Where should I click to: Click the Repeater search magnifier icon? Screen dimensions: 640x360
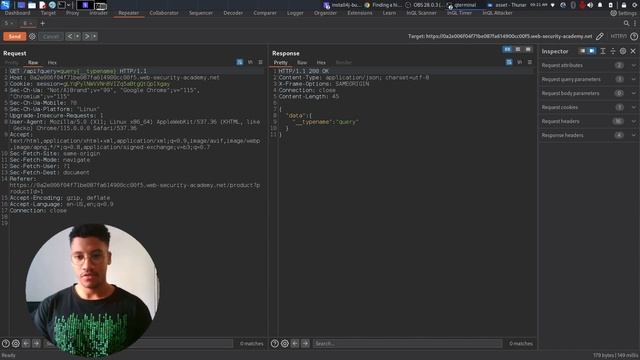coord(627,23)
